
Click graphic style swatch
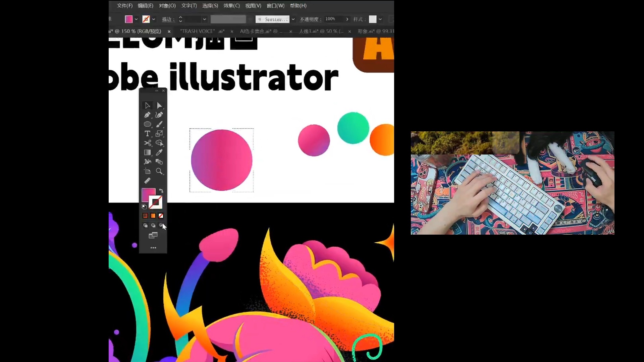(x=373, y=19)
